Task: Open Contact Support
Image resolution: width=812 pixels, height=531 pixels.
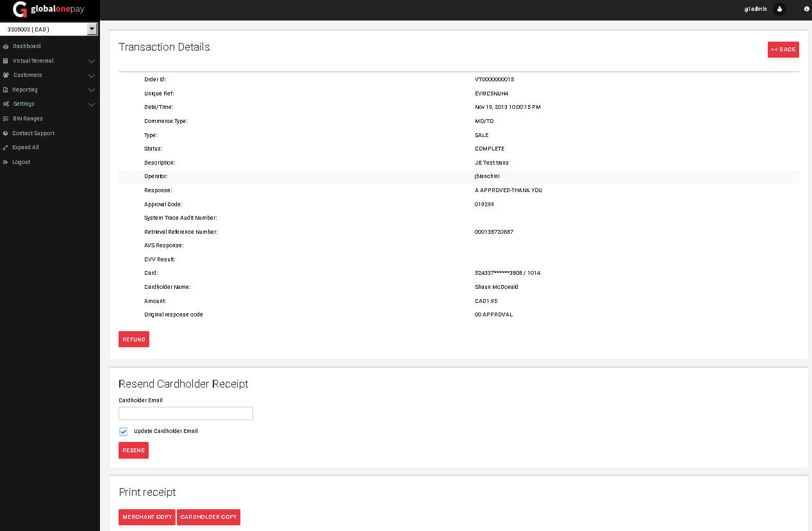Action: click(33, 133)
